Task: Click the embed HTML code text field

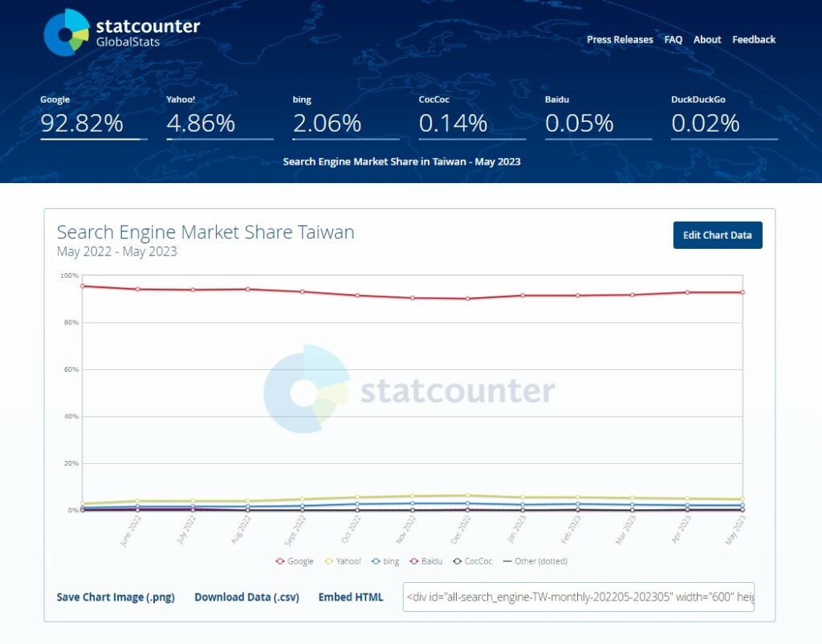Action: 578,597
